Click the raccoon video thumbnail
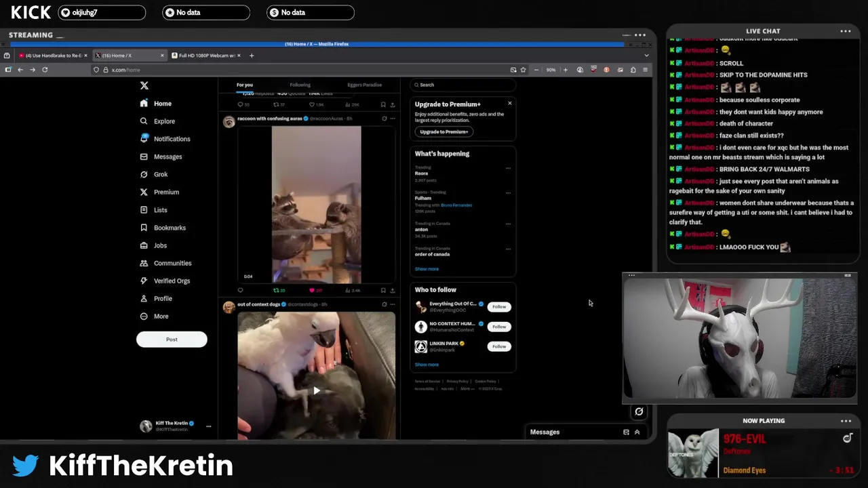 point(316,205)
